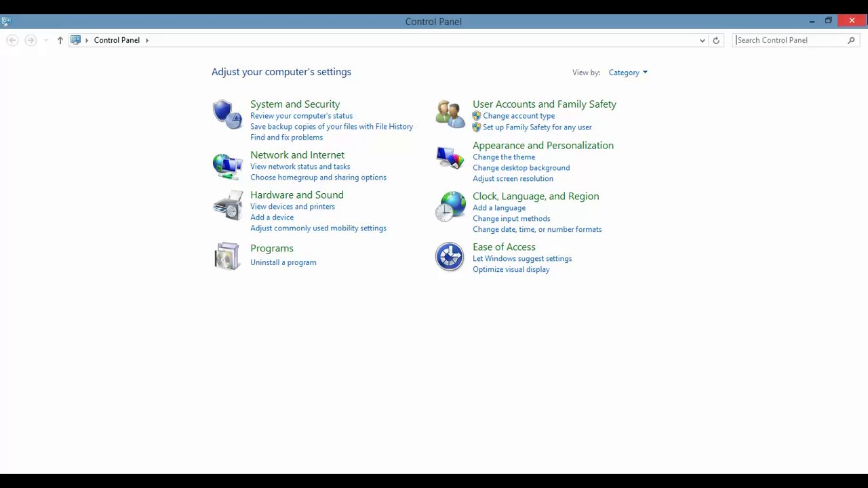Click Appearance and Personalization monitor icon
This screenshot has height=488, width=868.
pos(450,158)
